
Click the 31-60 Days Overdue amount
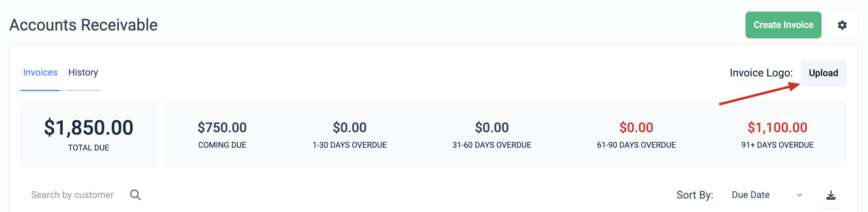pos(492,128)
